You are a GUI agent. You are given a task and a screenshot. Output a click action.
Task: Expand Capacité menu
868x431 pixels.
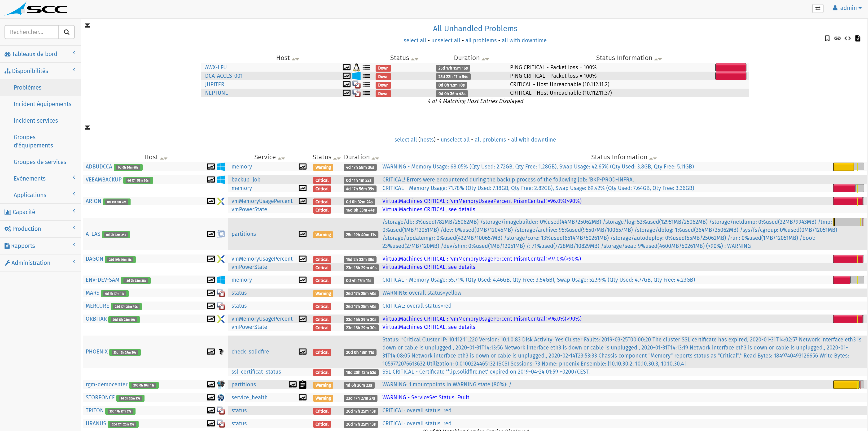click(x=40, y=212)
